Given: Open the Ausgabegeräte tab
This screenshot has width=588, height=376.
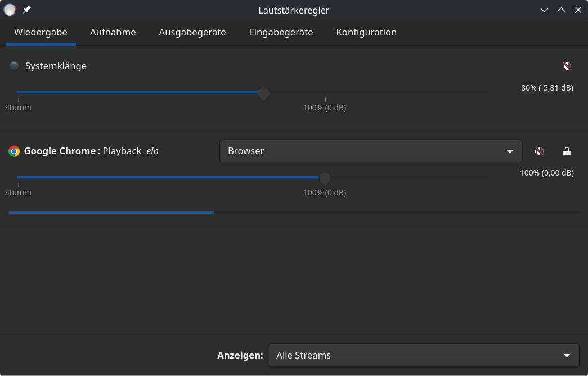Looking at the screenshot, I should [x=192, y=32].
